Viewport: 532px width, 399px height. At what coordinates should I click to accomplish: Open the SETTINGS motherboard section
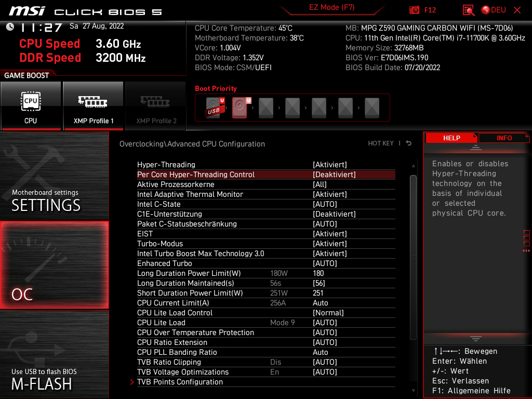pyautogui.click(x=54, y=176)
